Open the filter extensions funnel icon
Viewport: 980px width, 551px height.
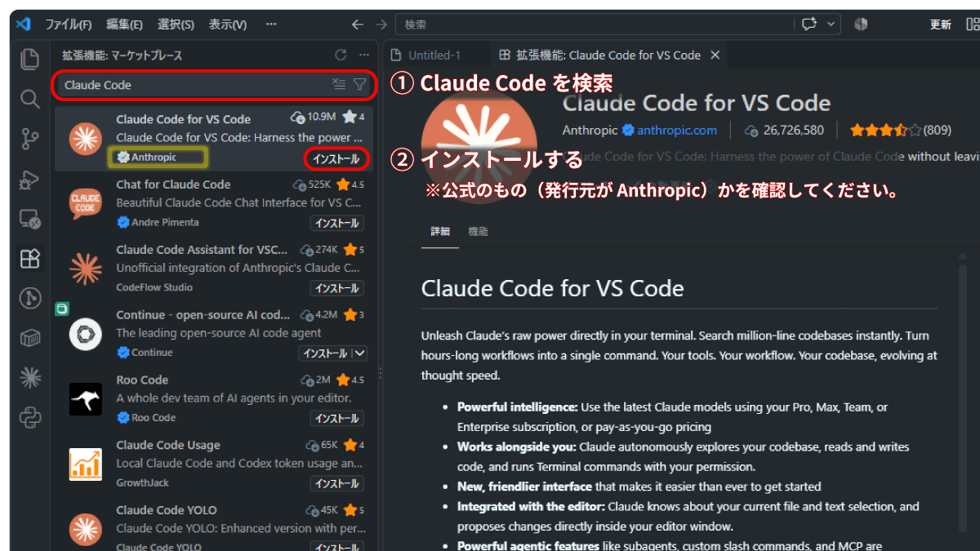click(359, 84)
